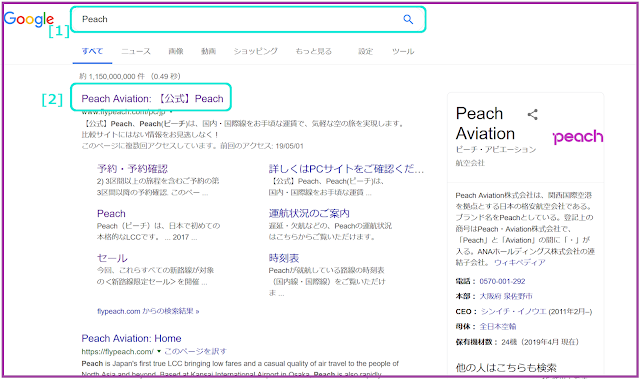Open the 予約・予約確認 sitelink
The width and height of the screenshot is (640, 379).
point(132,169)
